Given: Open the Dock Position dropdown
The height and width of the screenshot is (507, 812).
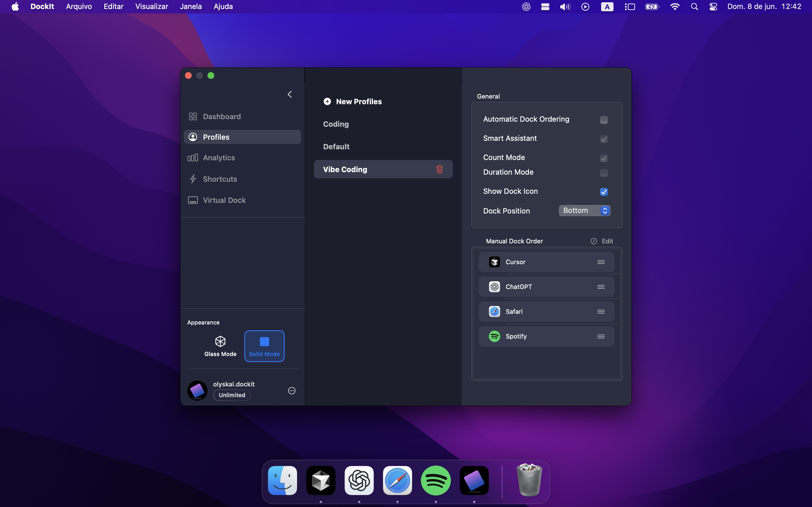Looking at the screenshot, I should [584, 211].
